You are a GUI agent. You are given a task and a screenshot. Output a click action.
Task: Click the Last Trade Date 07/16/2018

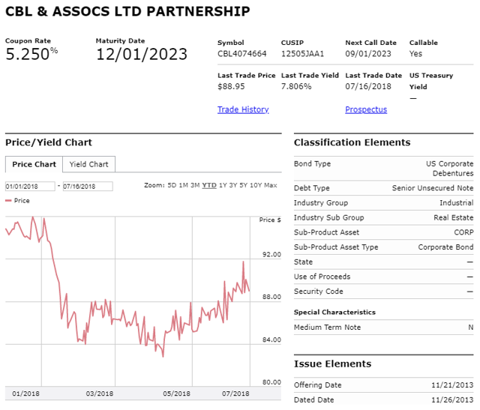[x=368, y=86]
